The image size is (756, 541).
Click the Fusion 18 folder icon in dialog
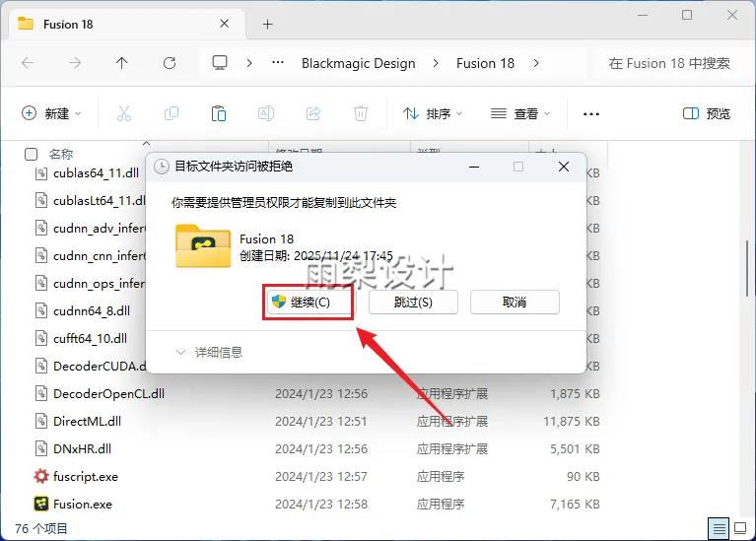pos(203,246)
